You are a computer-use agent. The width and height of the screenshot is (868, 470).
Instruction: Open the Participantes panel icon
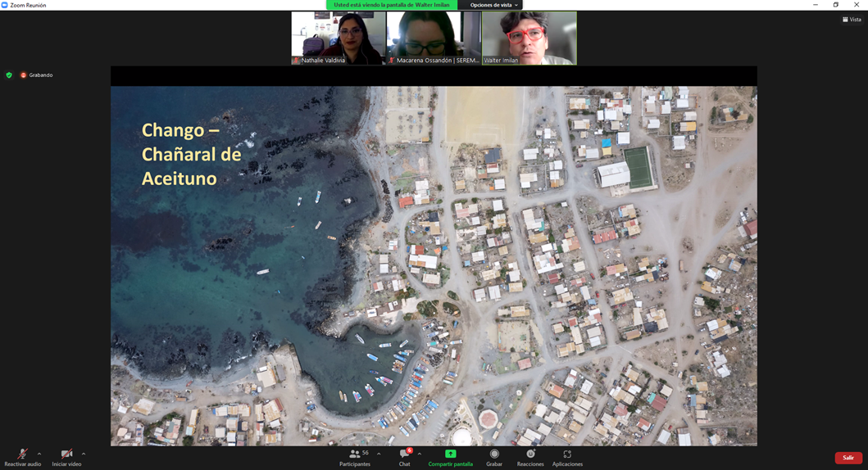pos(355,454)
